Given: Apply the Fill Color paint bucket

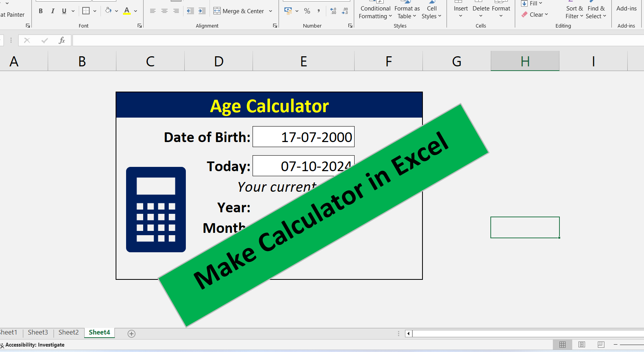Looking at the screenshot, I should 108,11.
